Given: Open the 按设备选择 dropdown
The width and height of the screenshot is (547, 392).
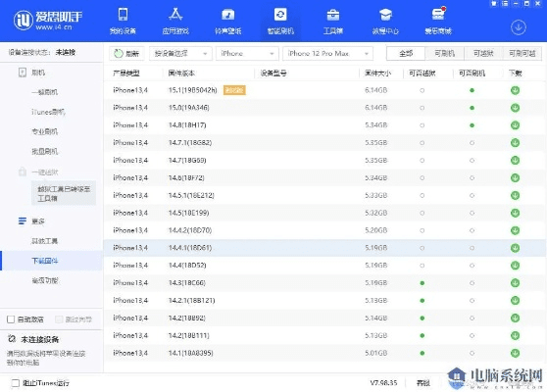Looking at the screenshot, I should [180, 53].
